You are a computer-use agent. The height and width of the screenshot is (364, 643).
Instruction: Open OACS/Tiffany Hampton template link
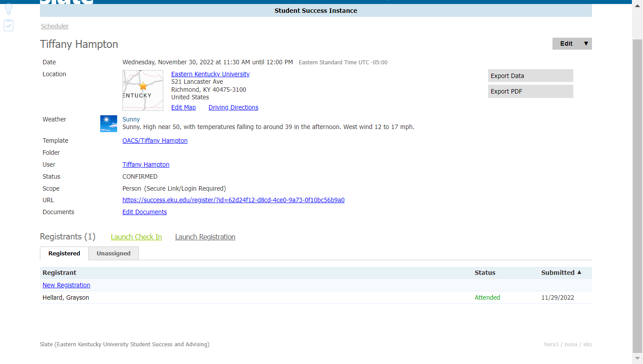(155, 141)
